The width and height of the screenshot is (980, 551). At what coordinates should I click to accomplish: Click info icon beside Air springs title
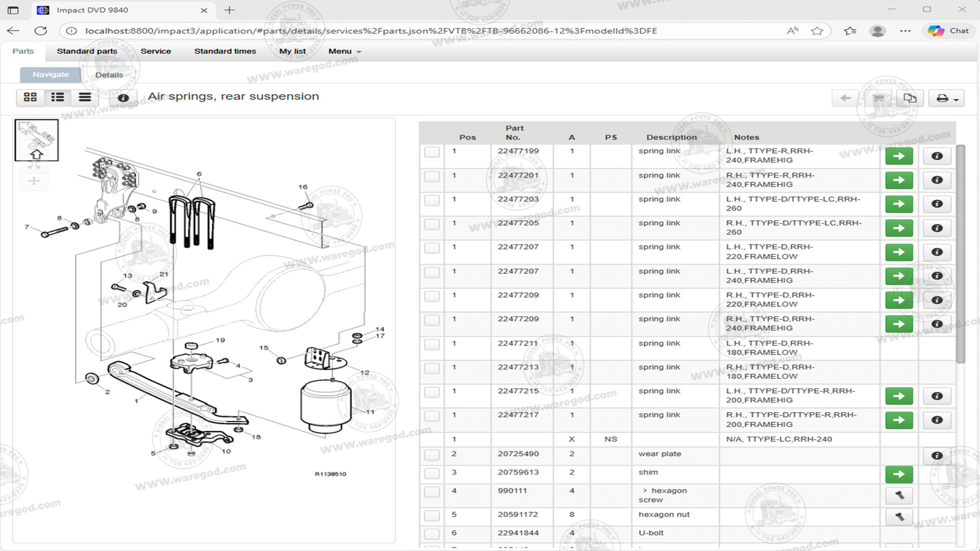tap(123, 98)
